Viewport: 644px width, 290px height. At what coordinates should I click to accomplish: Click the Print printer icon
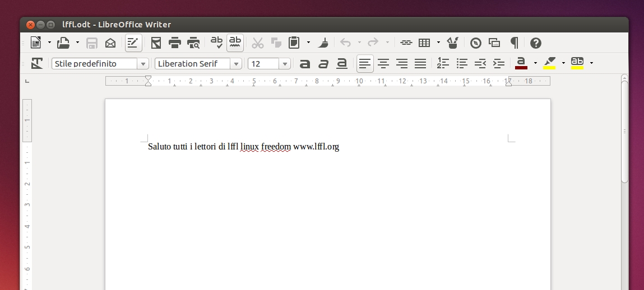[x=175, y=43]
